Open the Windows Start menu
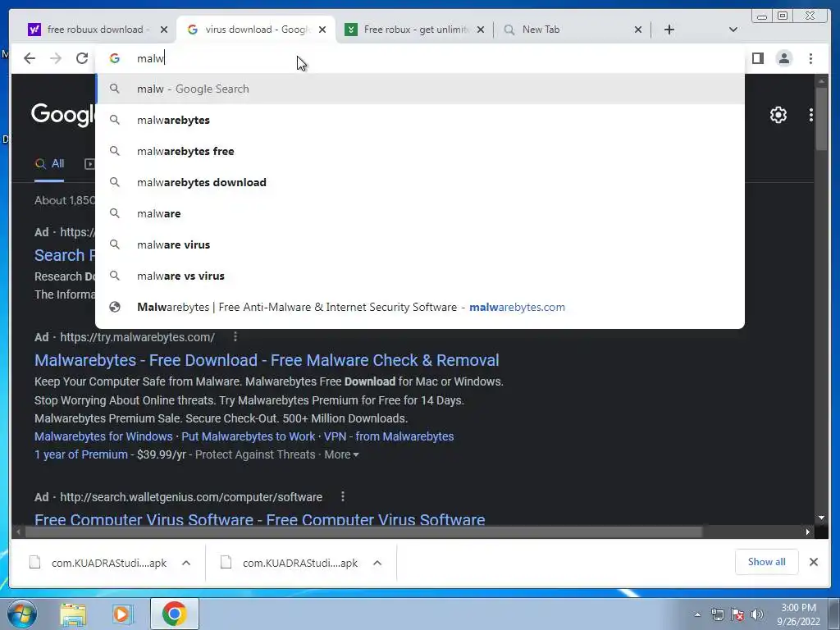 pyautogui.click(x=22, y=614)
